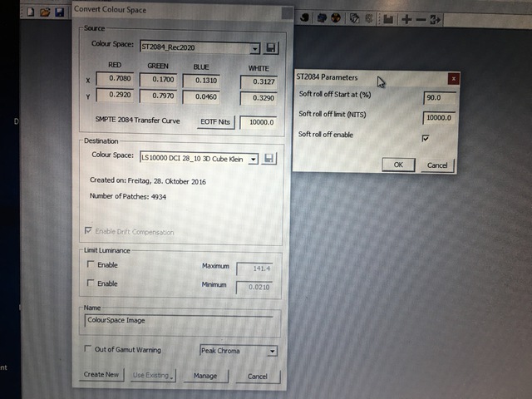The width and height of the screenshot is (532, 399).
Task: Click the histogram toolbar icon
Action: click(x=388, y=19)
